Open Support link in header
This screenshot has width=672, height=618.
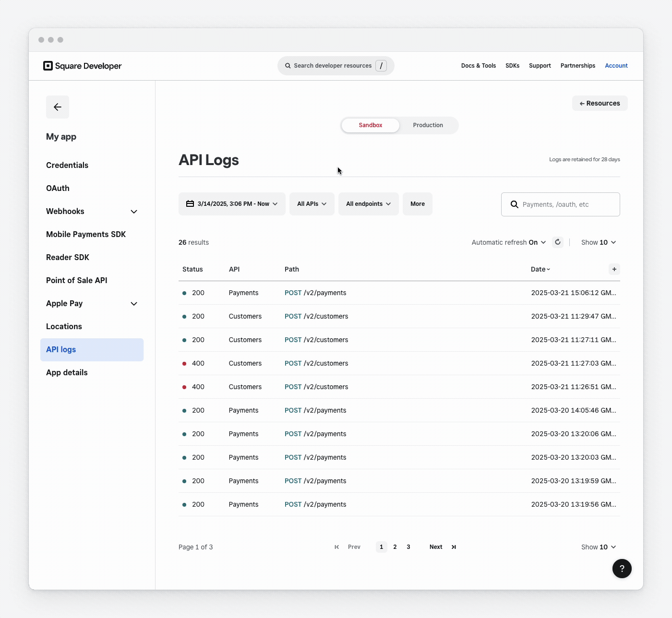point(540,66)
